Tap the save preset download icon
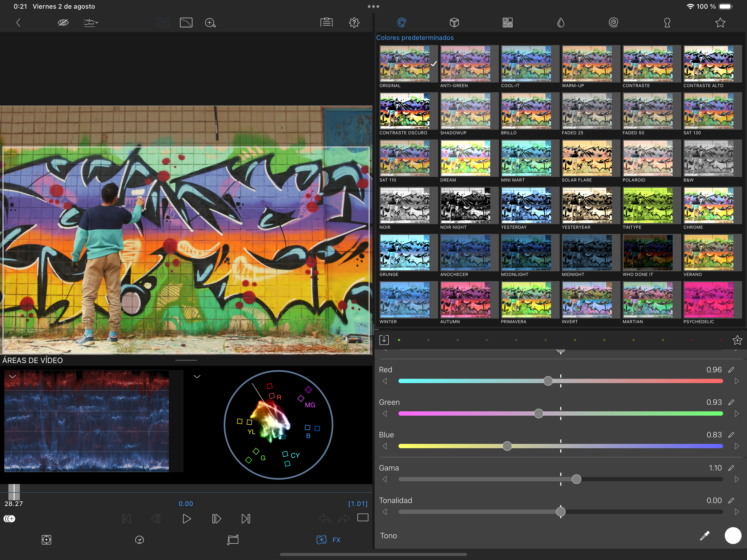747x560 pixels. point(384,340)
